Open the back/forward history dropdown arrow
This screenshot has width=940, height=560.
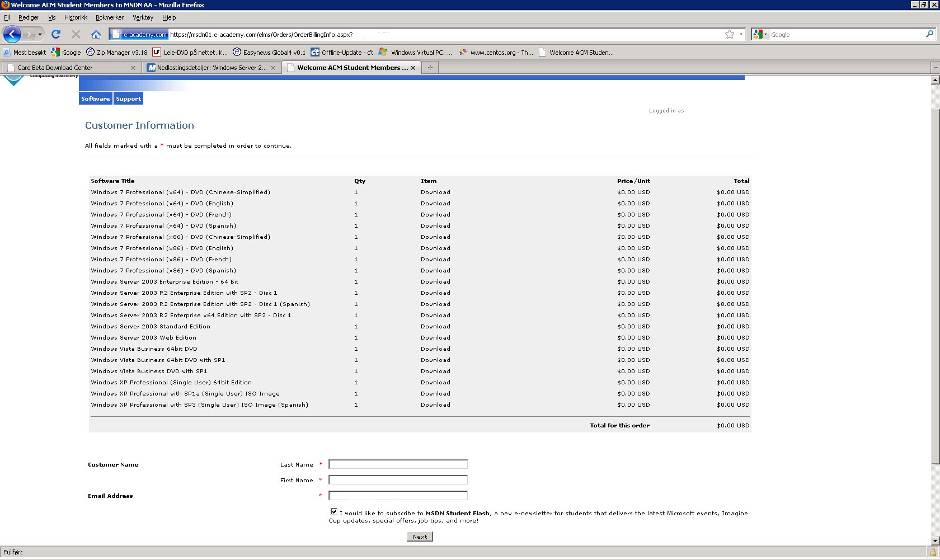(x=40, y=35)
